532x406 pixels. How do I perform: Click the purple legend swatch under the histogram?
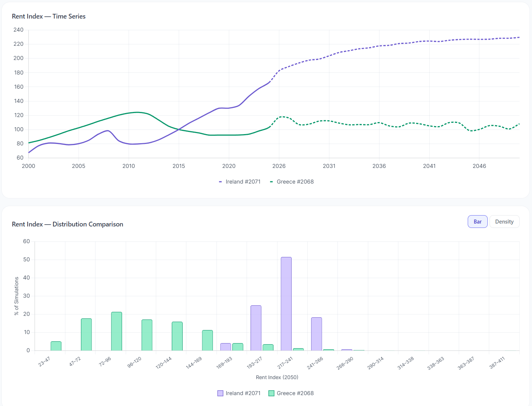[x=220, y=393]
